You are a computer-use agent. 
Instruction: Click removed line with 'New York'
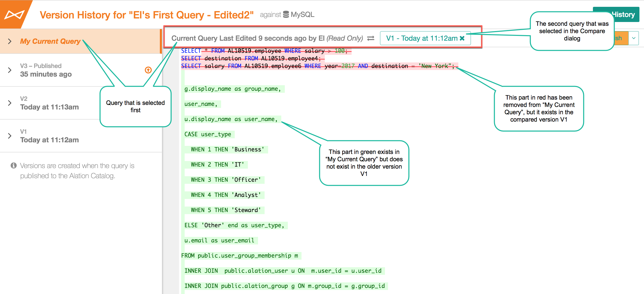[x=319, y=66]
